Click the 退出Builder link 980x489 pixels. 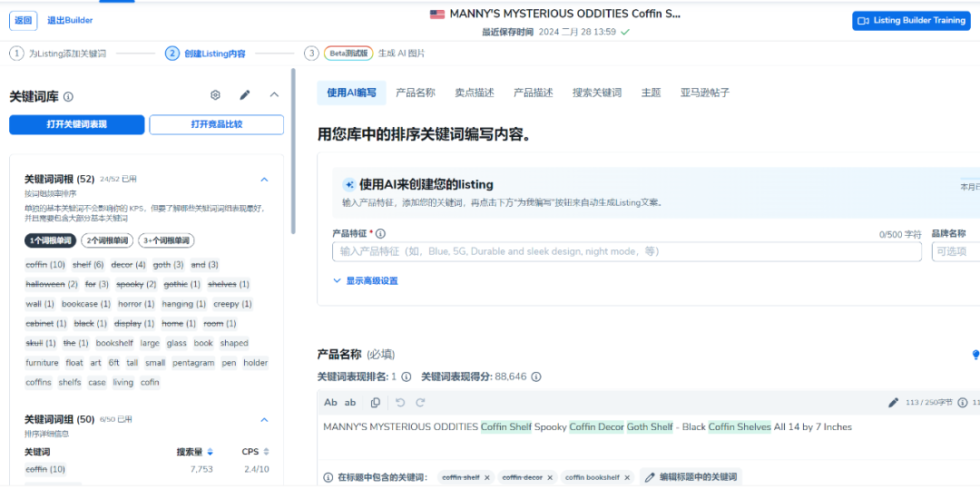[x=70, y=21]
